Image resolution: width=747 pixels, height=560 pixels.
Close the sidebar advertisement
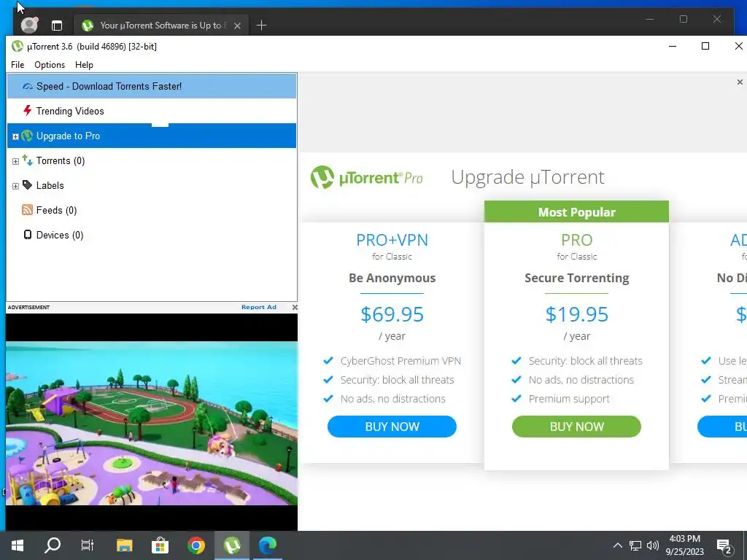coord(295,307)
